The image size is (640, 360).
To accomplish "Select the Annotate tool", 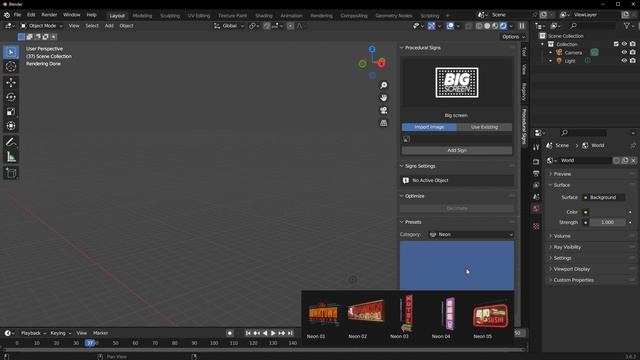I will pyautogui.click(x=11, y=142).
